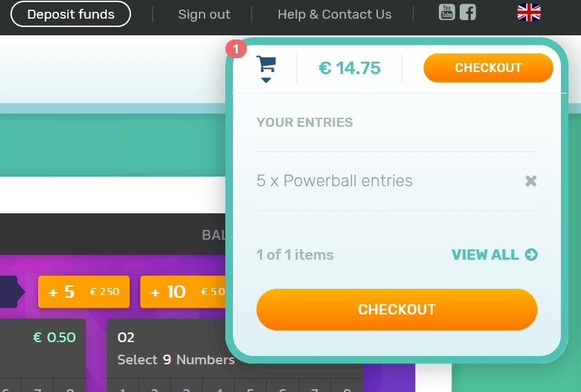The image size is (581, 392).
Task: Open the YouTube icon link
Action: [x=447, y=12]
